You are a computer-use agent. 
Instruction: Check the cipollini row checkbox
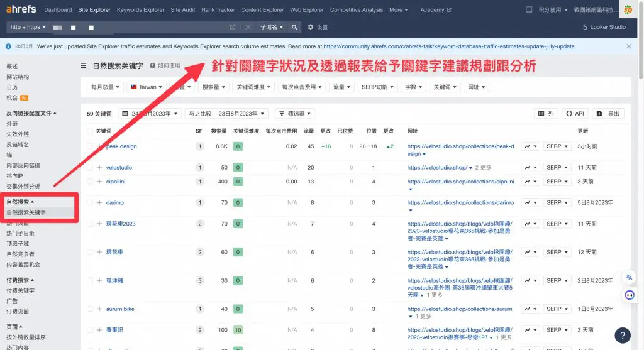pyautogui.click(x=89, y=182)
